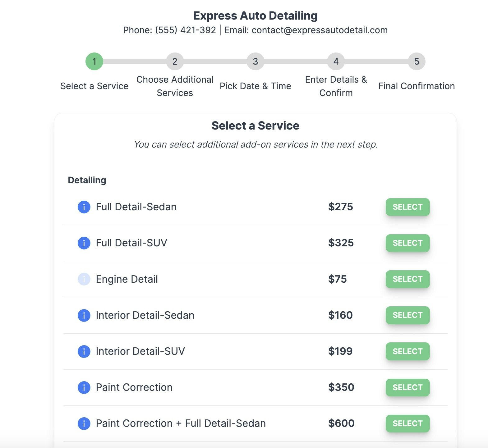This screenshot has height=448, width=488.
Task: Jump to step 2 Choose Additional Services
Action: [175, 62]
